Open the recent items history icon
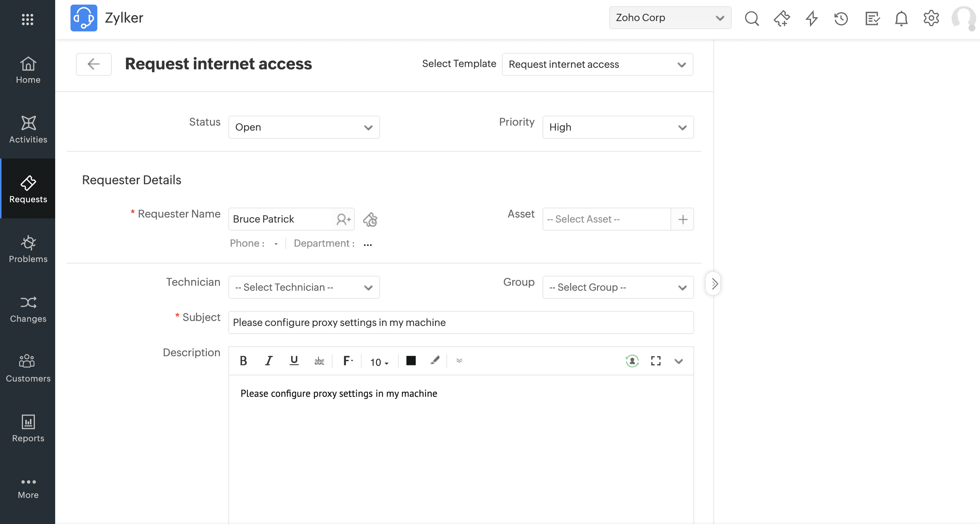980x524 pixels. (x=841, y=18)
